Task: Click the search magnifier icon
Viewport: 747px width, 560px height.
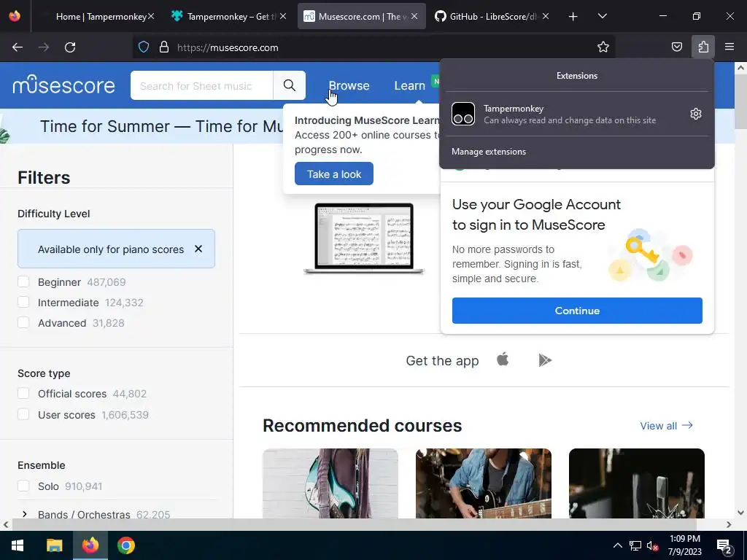Action: click(x=289, y=85)
